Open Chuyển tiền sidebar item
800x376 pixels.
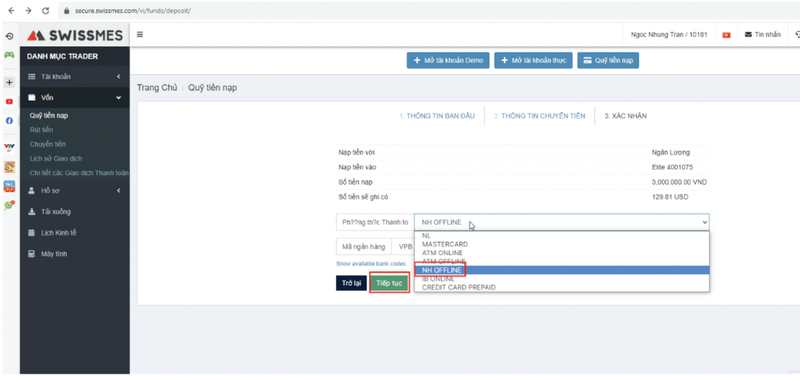pyautogui.click(x=47, y=144)
